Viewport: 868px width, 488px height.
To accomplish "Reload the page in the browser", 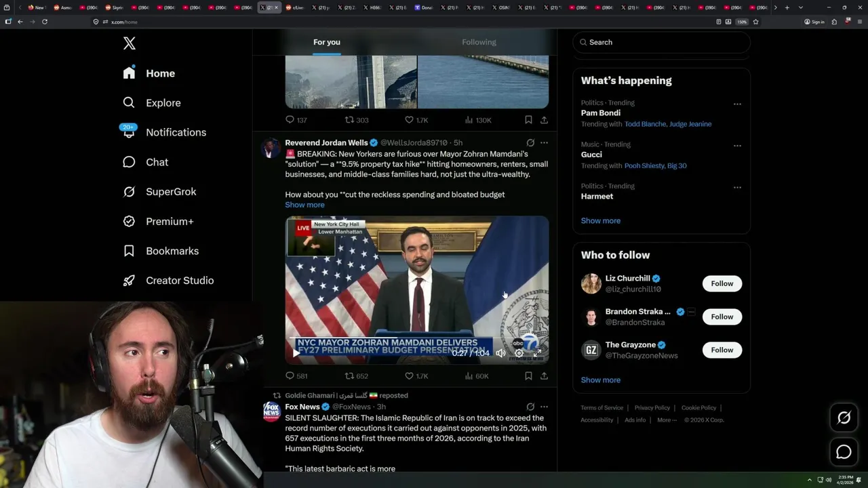I will point(45,22).
